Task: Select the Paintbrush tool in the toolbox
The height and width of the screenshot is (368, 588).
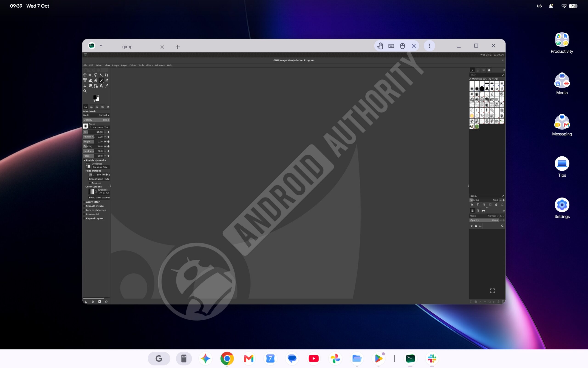Action: [x=101, y=80]
